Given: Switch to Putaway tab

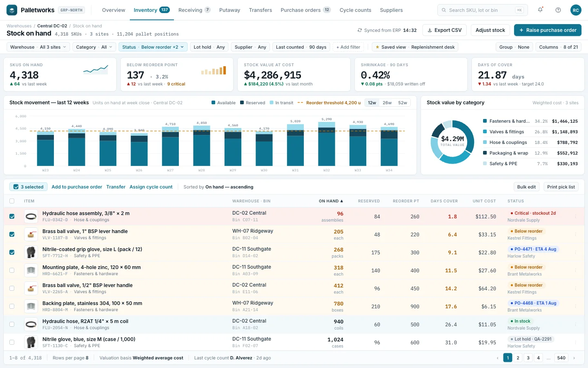Looking at the screenshot, I should (x=229, y=10).
